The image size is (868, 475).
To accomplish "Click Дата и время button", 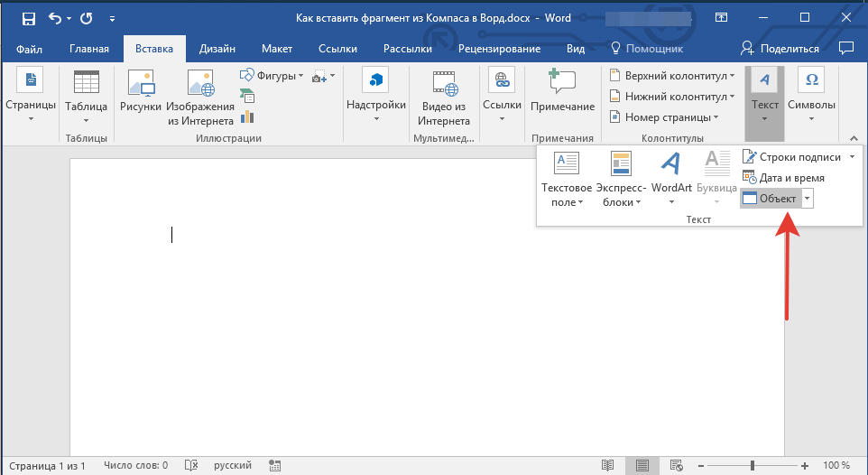I will (782, 178).
